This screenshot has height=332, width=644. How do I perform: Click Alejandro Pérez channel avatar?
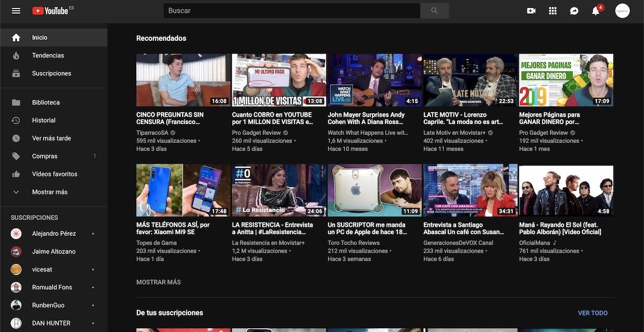pos(16,234)
